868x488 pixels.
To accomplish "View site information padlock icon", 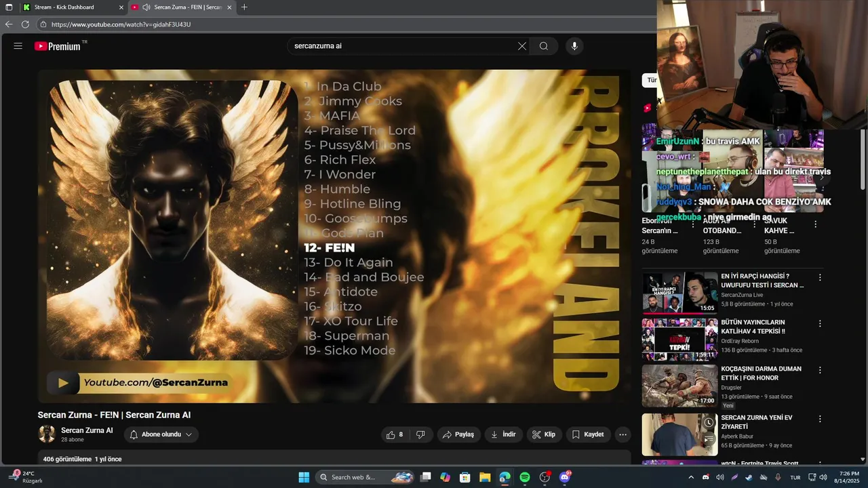I will coord(43,24).
